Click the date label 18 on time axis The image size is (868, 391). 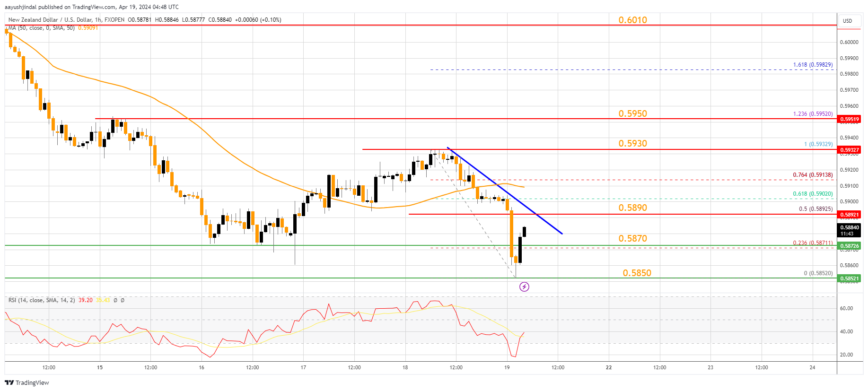tap(405, 367)
